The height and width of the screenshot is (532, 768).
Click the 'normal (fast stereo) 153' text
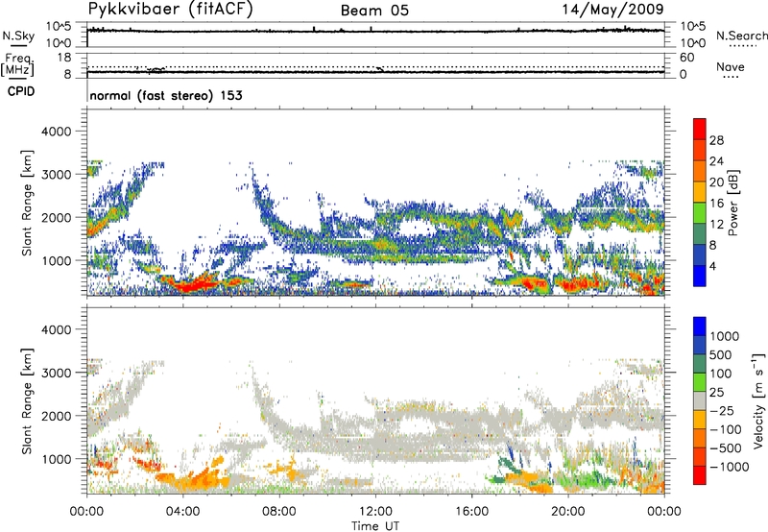[x=166, y=95]
